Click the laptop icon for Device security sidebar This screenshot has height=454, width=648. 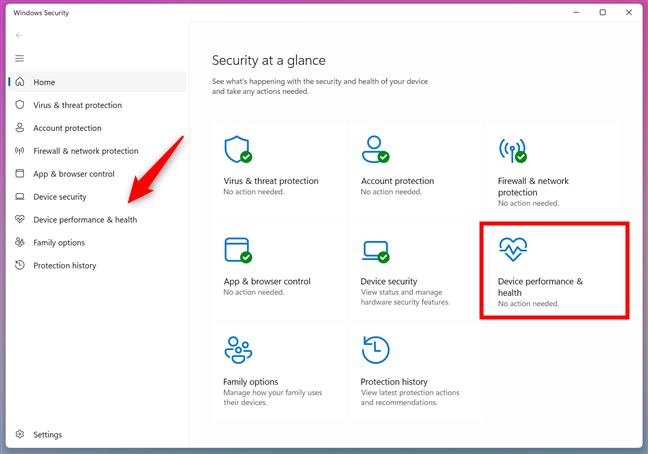(19, 196)
